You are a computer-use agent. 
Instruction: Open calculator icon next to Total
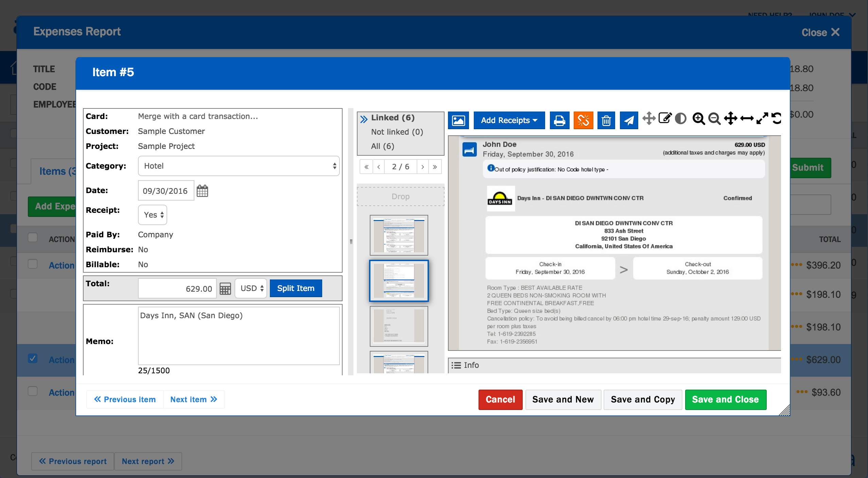pos(225,289)
